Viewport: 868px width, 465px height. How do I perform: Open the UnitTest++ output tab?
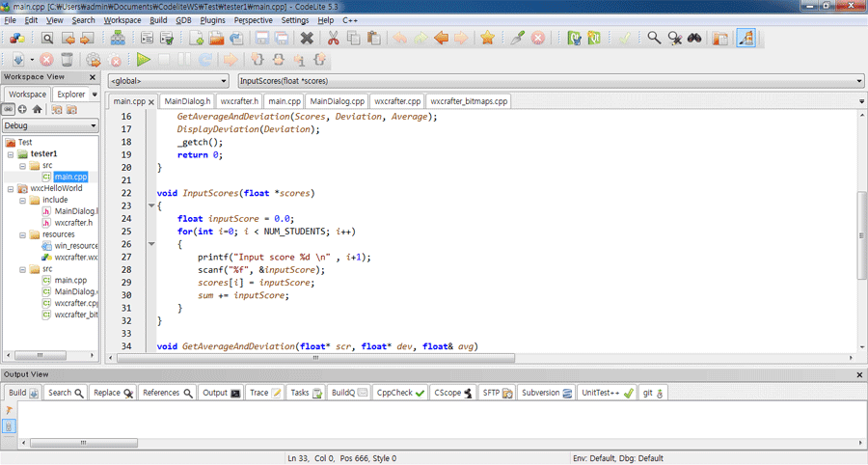coord(608,393)
